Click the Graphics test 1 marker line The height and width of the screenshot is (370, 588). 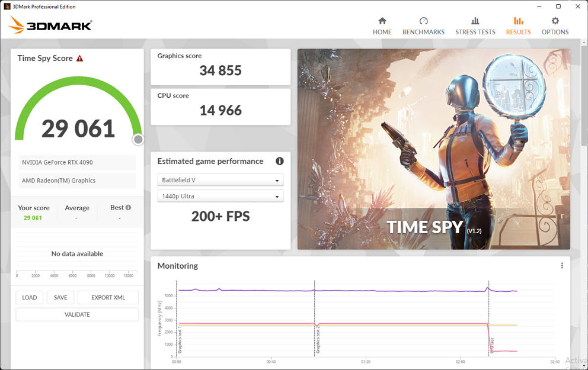point(177,318)
